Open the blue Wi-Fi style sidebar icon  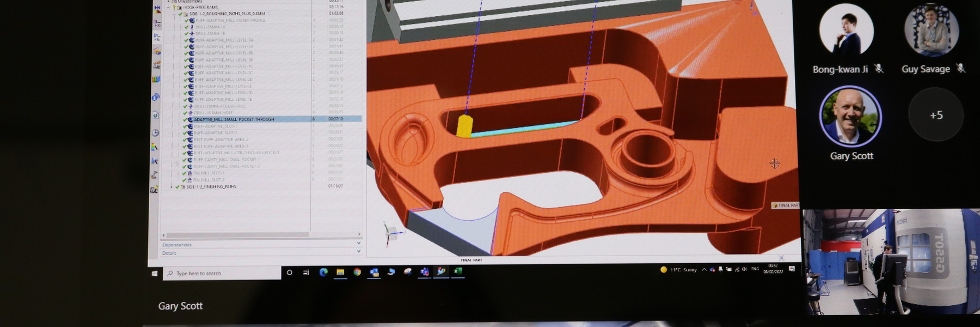[156, 97]
